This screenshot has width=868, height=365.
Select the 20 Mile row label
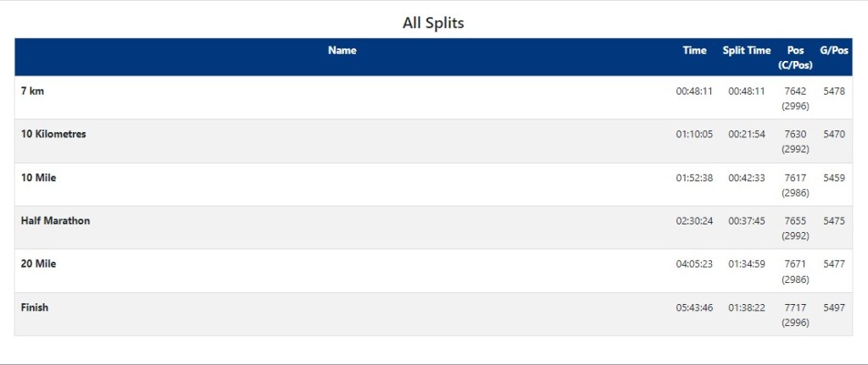38,264
